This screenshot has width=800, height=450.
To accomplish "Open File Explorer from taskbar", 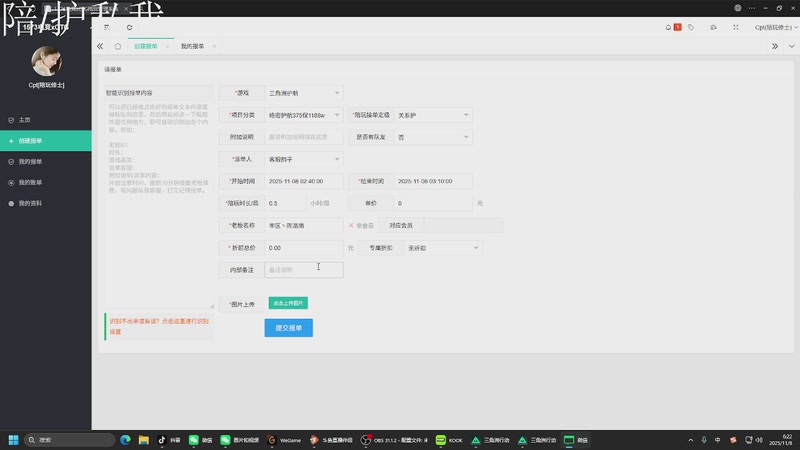I will click(x=144, y=440).
